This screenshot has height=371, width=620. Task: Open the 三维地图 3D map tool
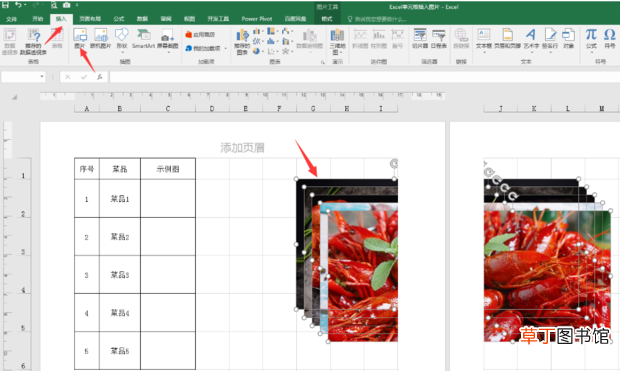(337, 41)
